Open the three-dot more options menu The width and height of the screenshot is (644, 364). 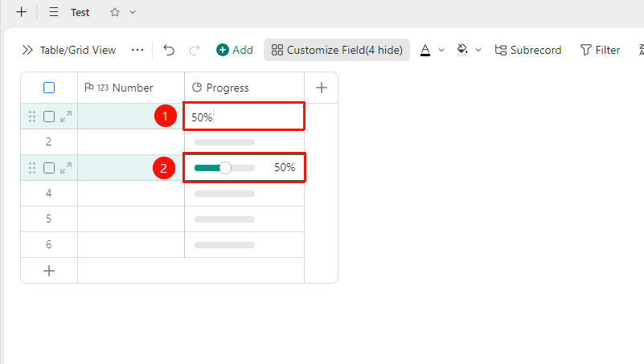(x=137, y=50)
